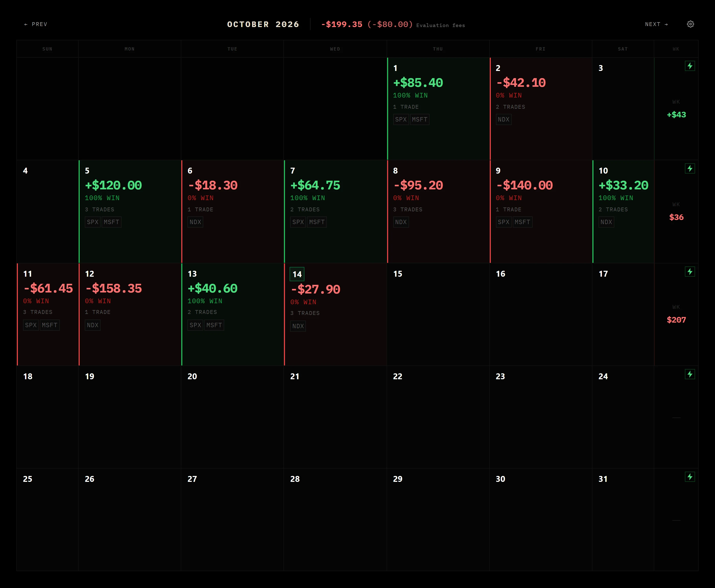715x588 pixels.
Task: Select empty day October 15
Action: point(438,314)
